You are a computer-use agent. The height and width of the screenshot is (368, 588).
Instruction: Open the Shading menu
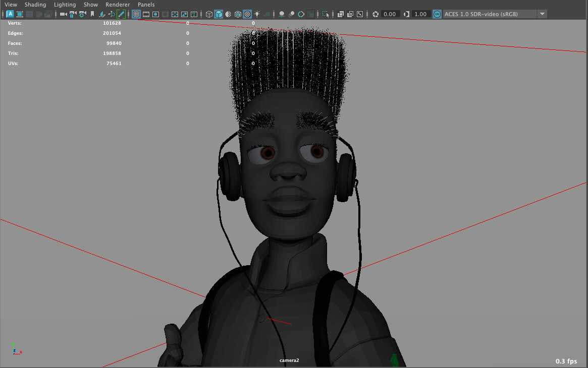point(35,5)
